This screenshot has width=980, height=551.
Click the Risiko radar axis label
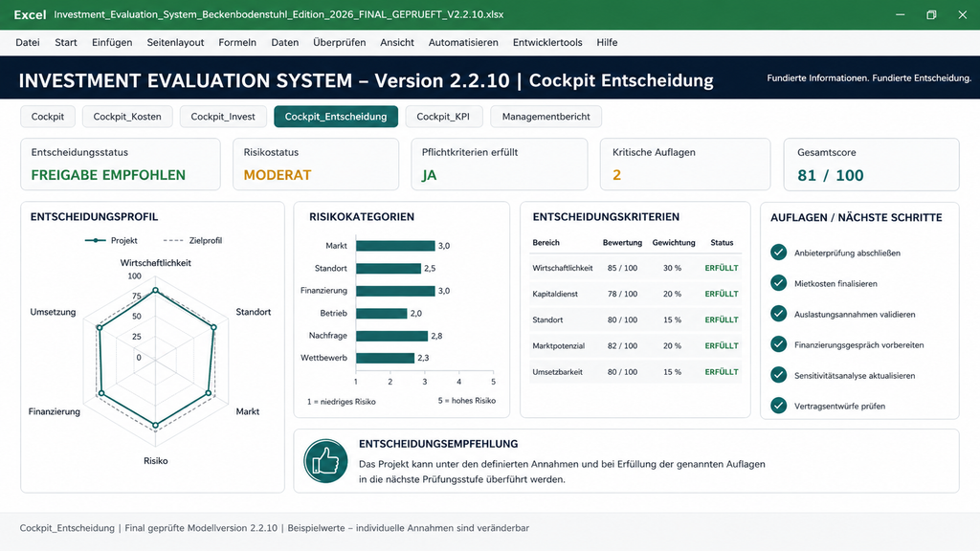[156, 460]
